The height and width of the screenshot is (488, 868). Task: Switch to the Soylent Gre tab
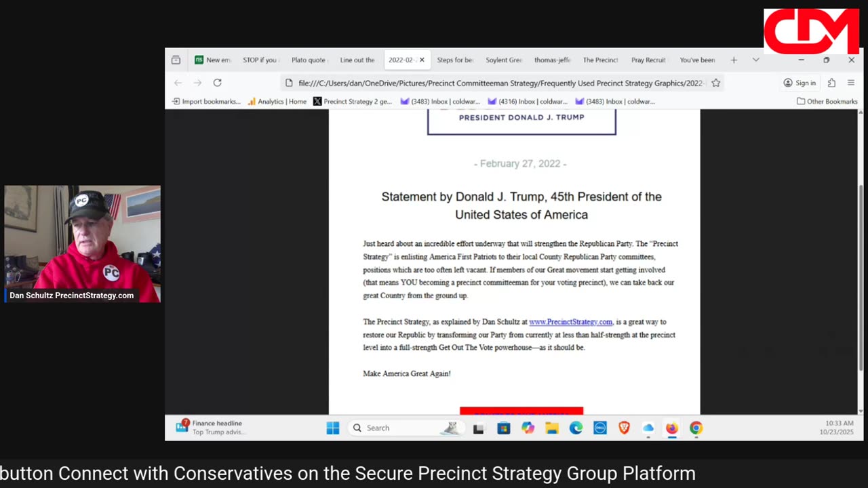pos(503,60)
